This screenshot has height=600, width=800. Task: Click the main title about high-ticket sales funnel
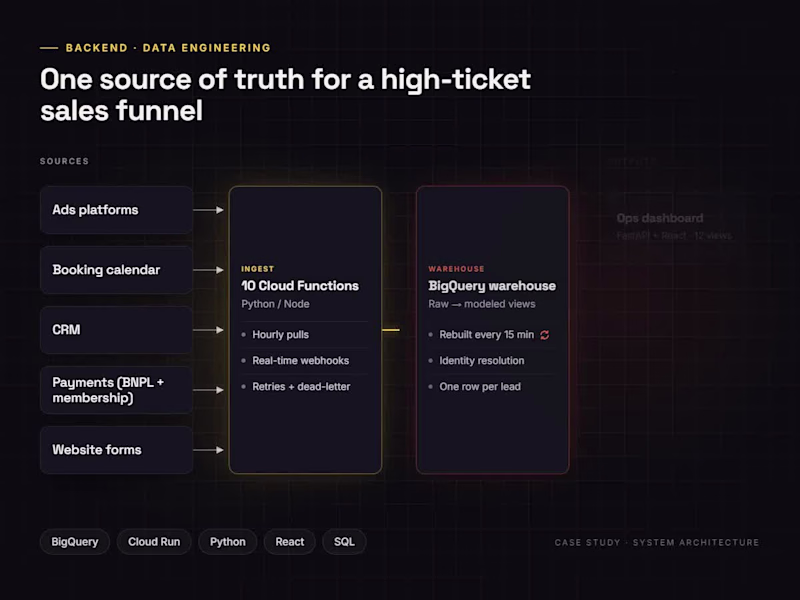(x=286, y=95)
